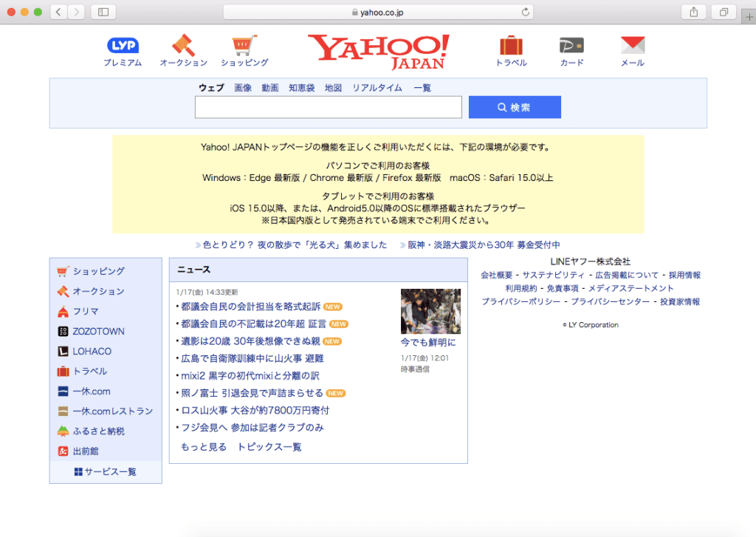Open a new tab with plus button
Screen dimensions: 756x537
tap(749, 17)
